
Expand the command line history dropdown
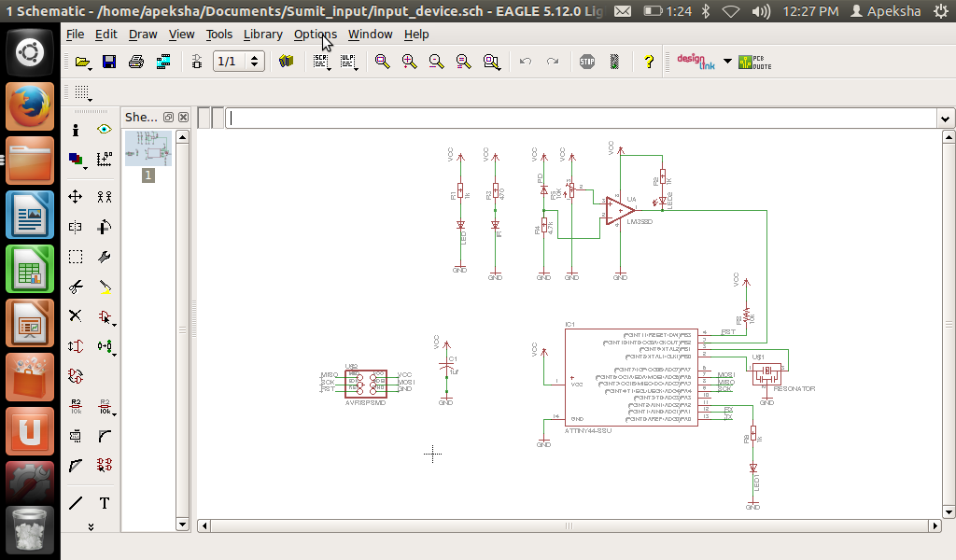point(945,119)
